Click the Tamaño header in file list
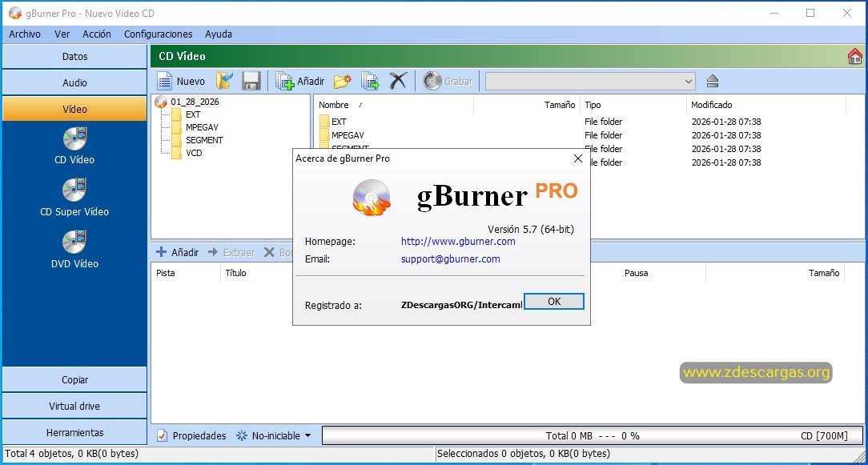 527,105
